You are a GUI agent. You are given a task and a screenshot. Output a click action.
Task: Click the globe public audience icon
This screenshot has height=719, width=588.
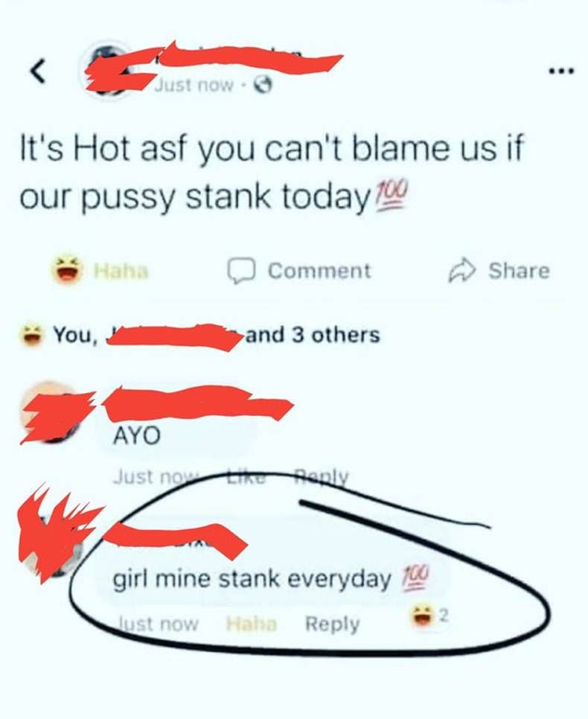pyautogui.click(x=263, y=85)
